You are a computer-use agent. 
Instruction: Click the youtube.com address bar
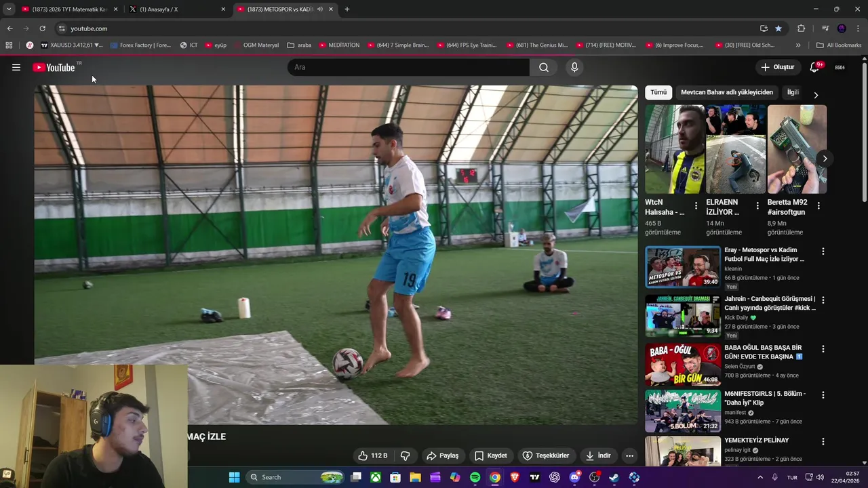[407, 28]
